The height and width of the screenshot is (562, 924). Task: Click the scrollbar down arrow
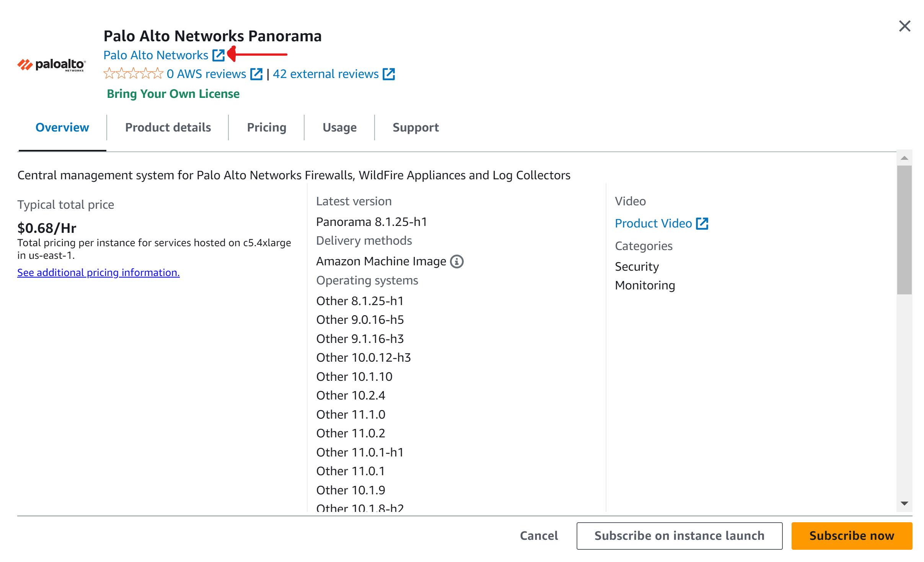pyautogui.click(x=904, y=504)
